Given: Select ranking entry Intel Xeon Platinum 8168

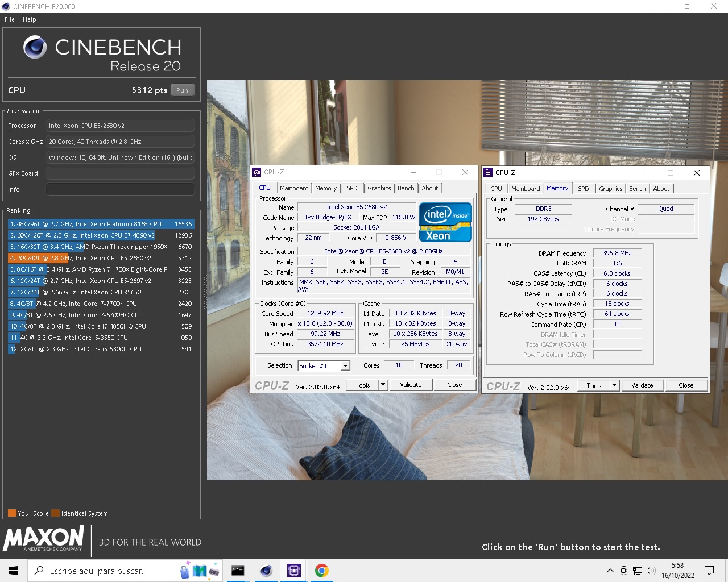Looking at the screenshot, I should click(101, 224).
